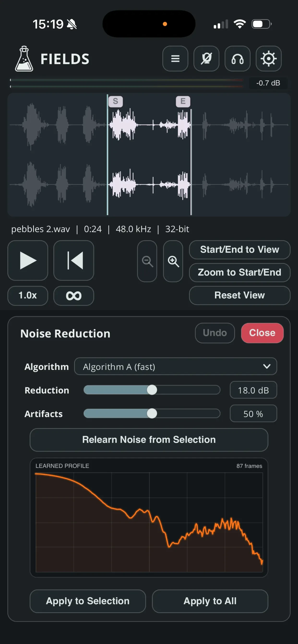Change the 1.0x playback speed

pos(28,295)
